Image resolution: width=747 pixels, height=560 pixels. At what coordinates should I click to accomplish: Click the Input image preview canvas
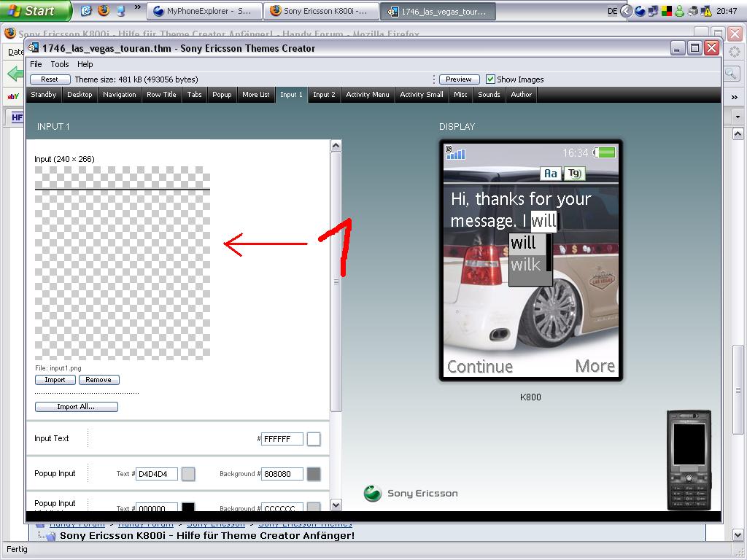[123, 262]
